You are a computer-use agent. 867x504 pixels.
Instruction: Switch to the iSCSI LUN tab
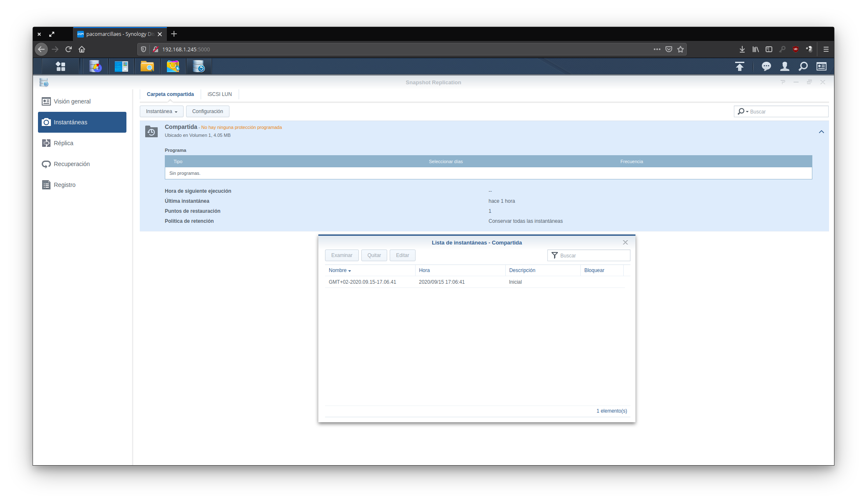click(219, 94)
